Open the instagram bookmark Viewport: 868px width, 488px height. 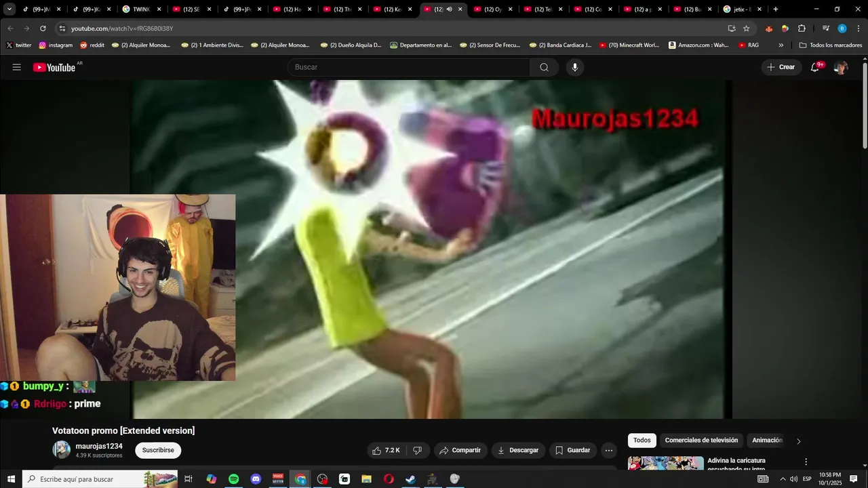pos(56,45)
